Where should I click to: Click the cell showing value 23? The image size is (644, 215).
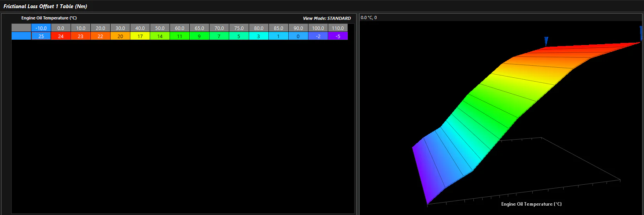(x=81, y=36)
